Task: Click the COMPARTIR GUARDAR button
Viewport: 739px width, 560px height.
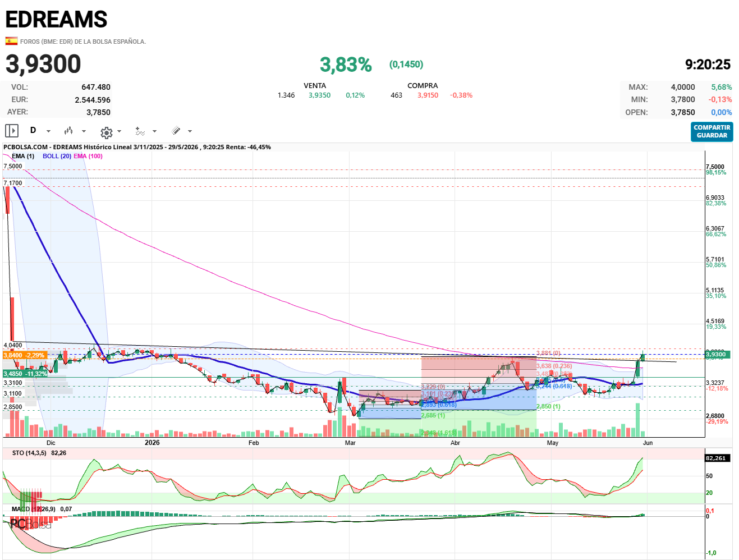Action: tap(712, 131)
